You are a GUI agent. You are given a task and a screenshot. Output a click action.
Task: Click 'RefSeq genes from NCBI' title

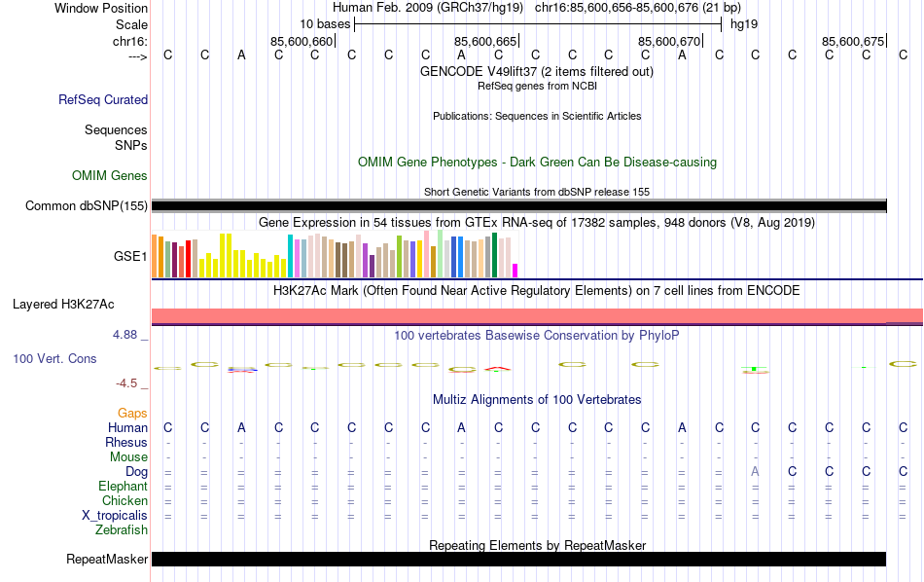coord(538,86)
